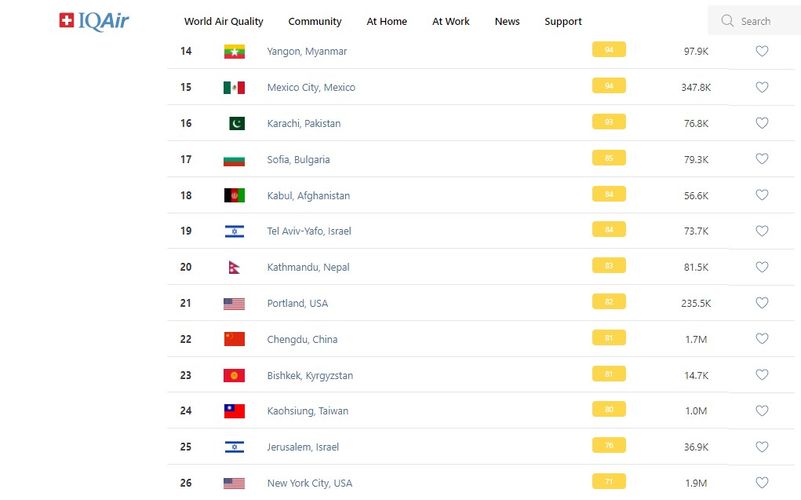Go to the News menu item
Screen dimensions: 801x500
[507, 21]
